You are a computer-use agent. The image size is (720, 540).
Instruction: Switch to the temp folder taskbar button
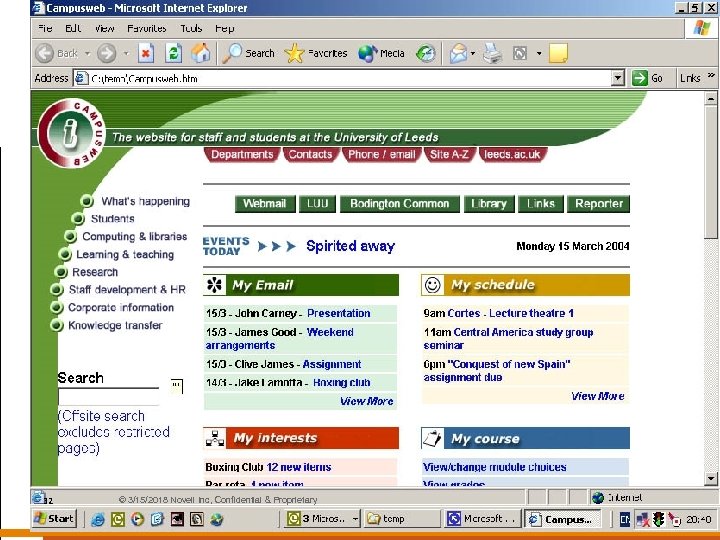click(x=401, y=519)
